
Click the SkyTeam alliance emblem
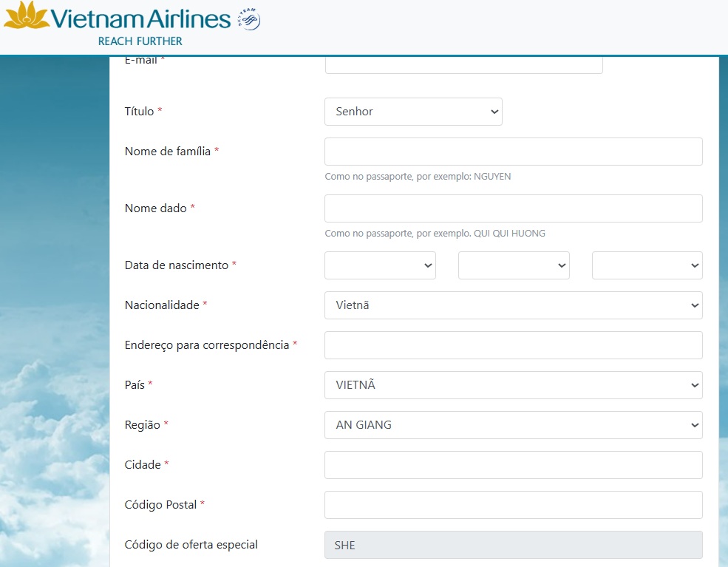click(248, 19)
